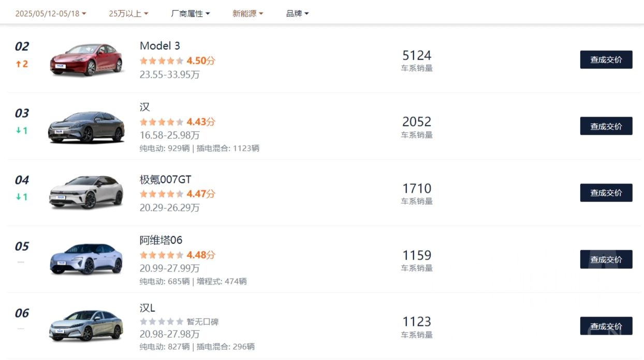Expand the 25万以上 price filter dropdown

coord(128,13)
